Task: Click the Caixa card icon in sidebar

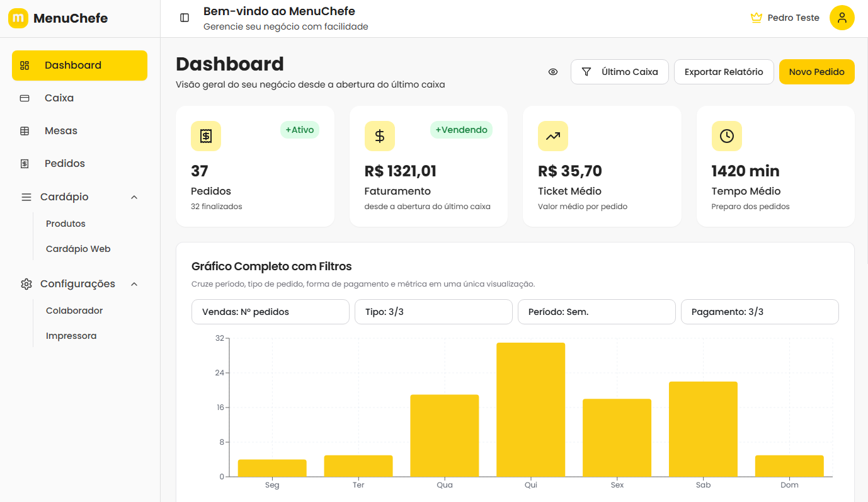Action: click(25, 98)
